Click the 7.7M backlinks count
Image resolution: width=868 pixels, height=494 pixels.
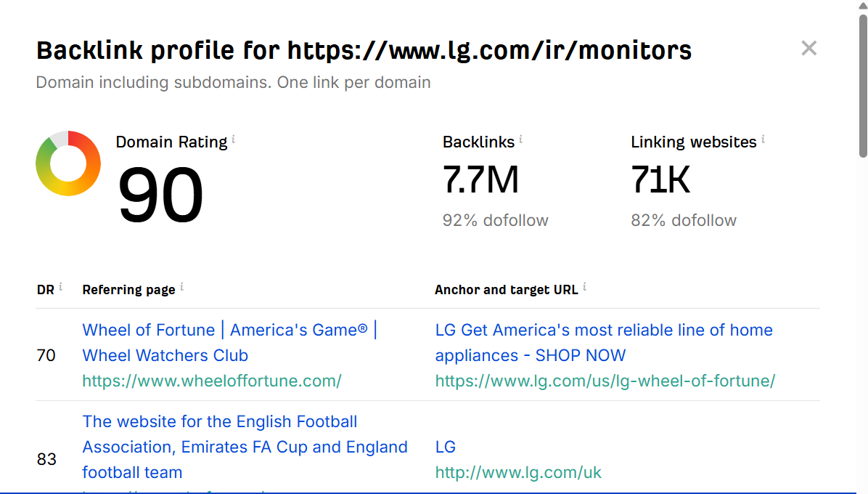click(480, 179)
